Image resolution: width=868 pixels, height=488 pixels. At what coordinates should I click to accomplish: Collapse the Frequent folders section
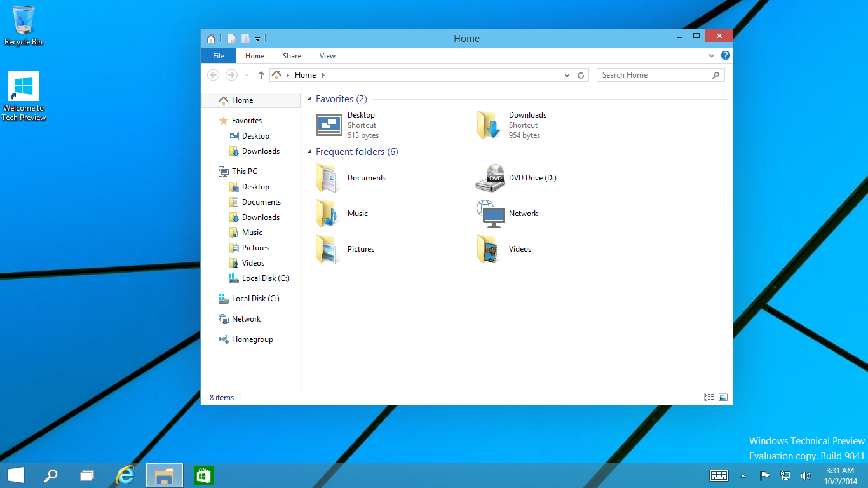pos(309,152)
